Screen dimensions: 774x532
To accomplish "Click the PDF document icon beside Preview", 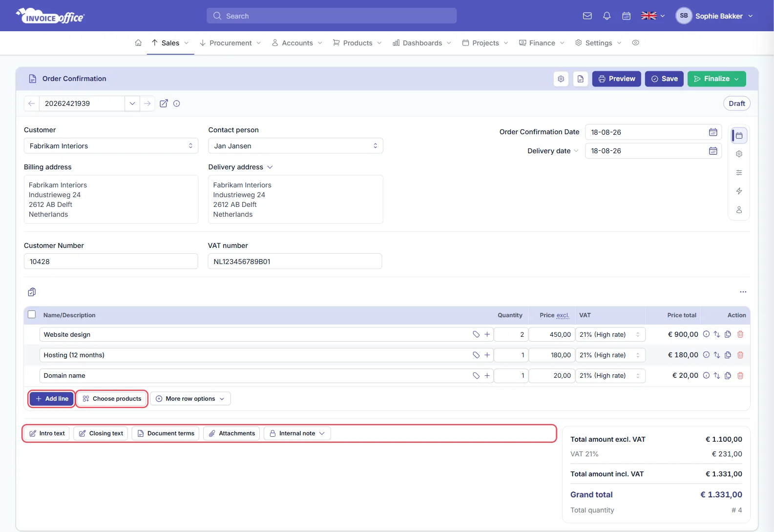I will [581, 79].
